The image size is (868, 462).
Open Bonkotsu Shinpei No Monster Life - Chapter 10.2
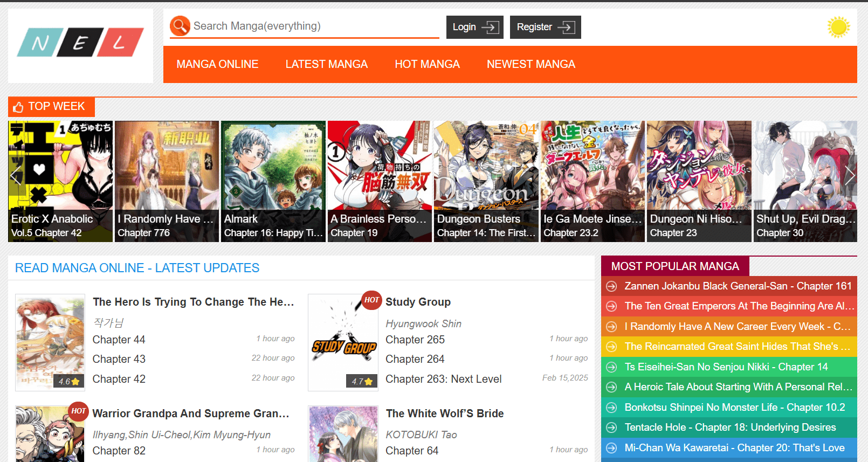coord(735,408)
